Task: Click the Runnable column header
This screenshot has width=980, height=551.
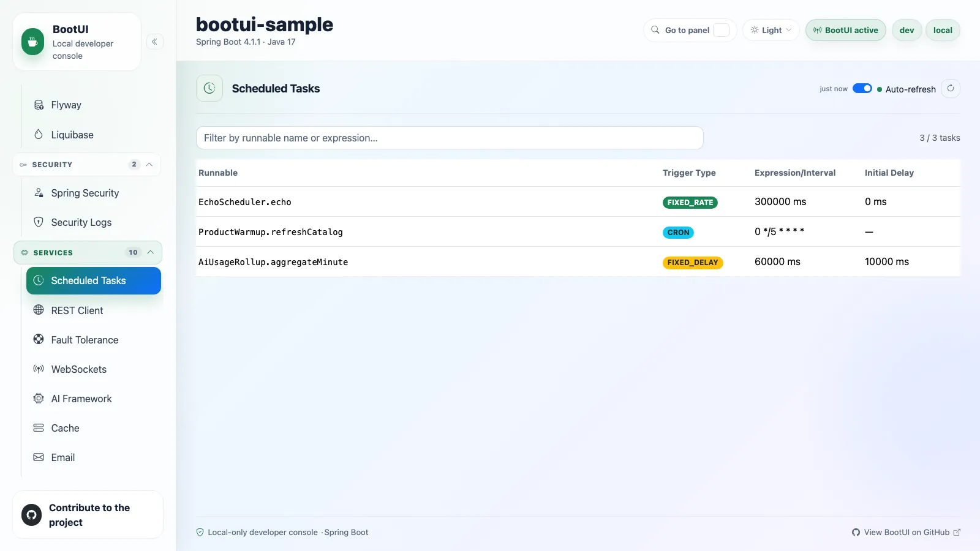Action: (x=218, y=173)
